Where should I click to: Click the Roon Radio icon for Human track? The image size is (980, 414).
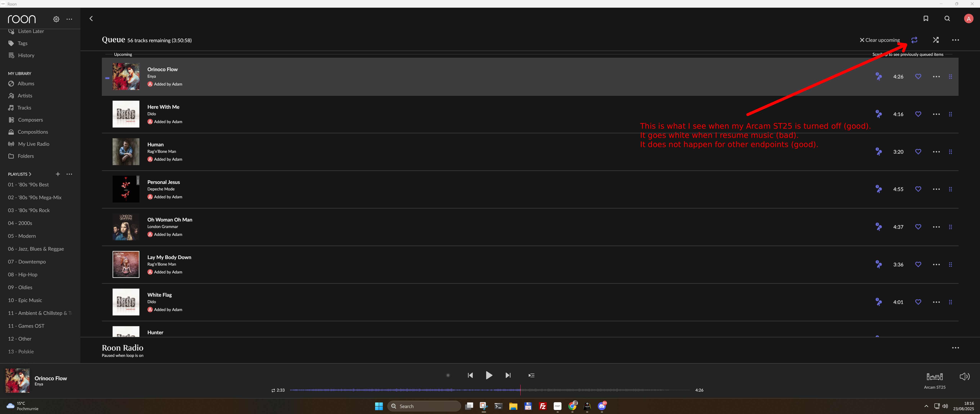coord(878,152)
